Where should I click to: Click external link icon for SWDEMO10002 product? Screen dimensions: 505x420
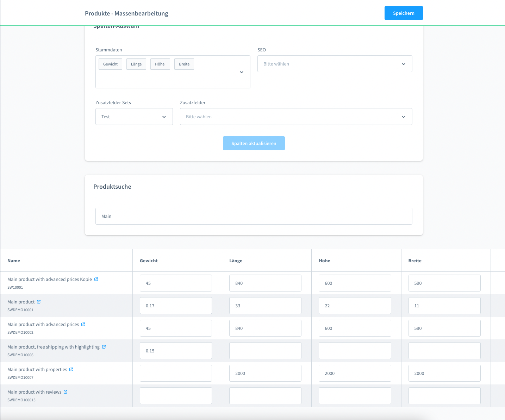83,324
